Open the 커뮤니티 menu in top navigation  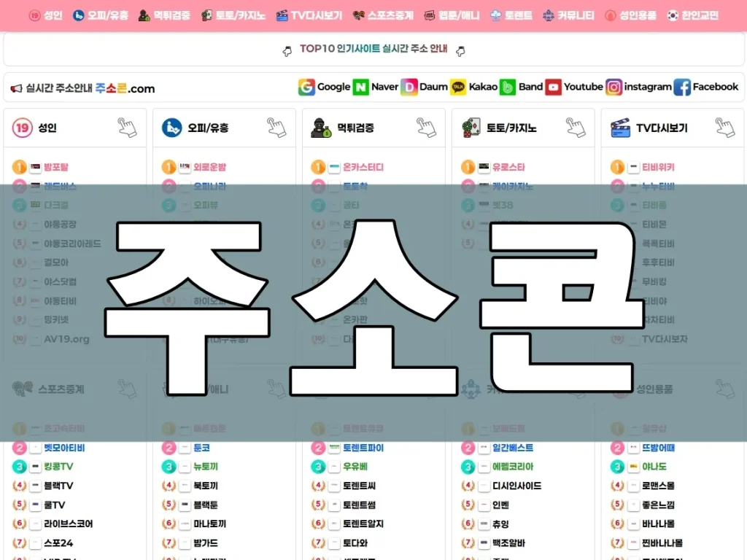[x=568, y=15]
